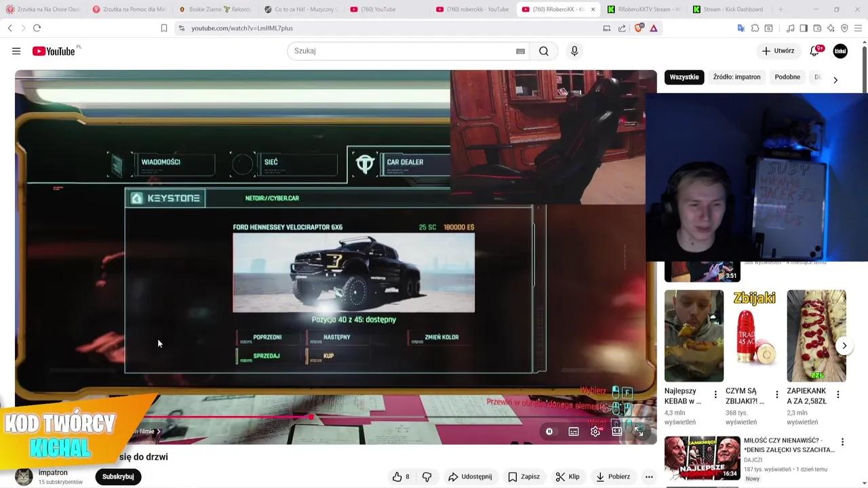Reload the page
This screenshot has width=868, height=488.
(x=37, y=28)
